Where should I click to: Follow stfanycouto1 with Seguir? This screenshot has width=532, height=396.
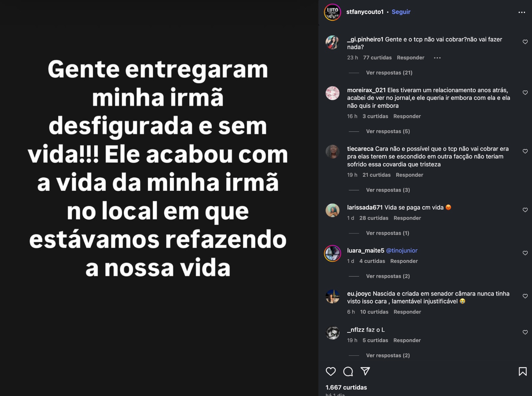401,12
